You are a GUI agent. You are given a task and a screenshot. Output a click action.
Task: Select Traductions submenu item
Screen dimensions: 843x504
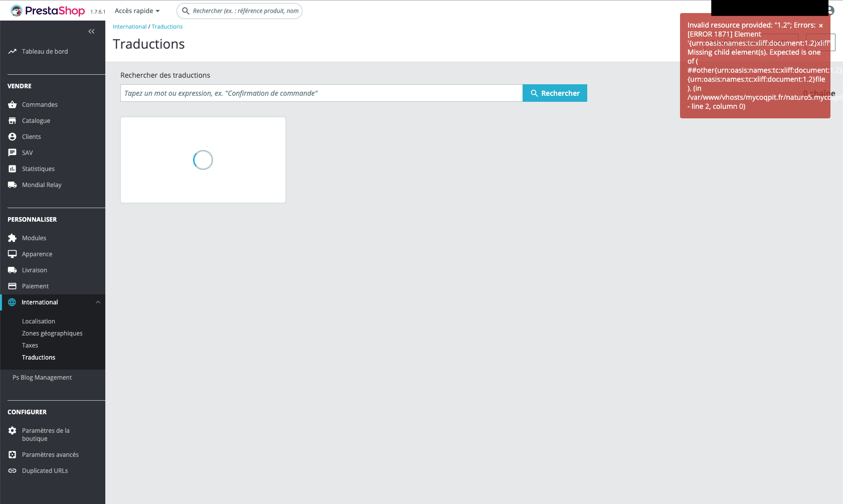39,357
